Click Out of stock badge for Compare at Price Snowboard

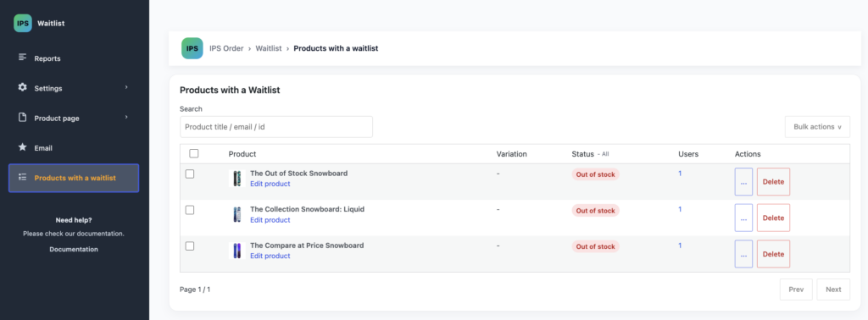pos(595,246)
